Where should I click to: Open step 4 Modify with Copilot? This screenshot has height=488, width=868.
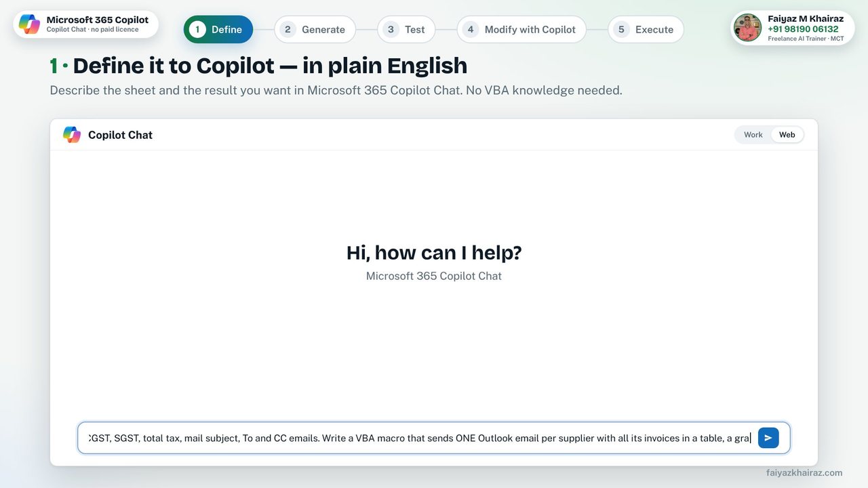coord(521,29)
